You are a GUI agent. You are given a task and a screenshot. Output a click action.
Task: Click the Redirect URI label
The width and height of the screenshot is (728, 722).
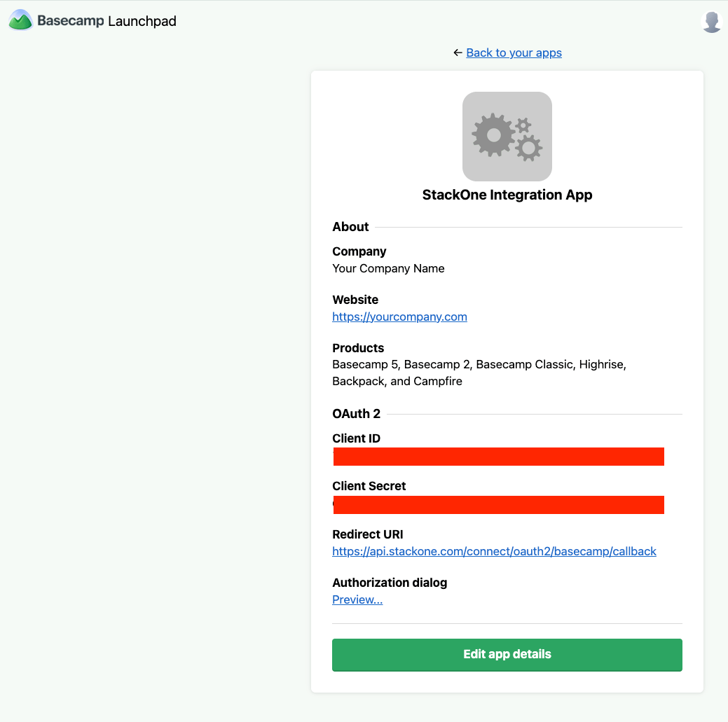(x=368, y=534)
